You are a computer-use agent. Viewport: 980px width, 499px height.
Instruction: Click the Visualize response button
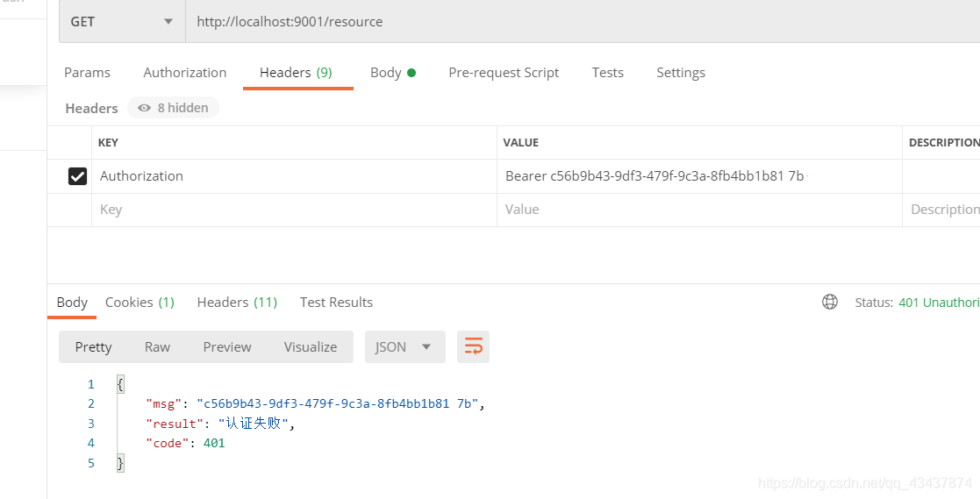click(x=310, y=347)
